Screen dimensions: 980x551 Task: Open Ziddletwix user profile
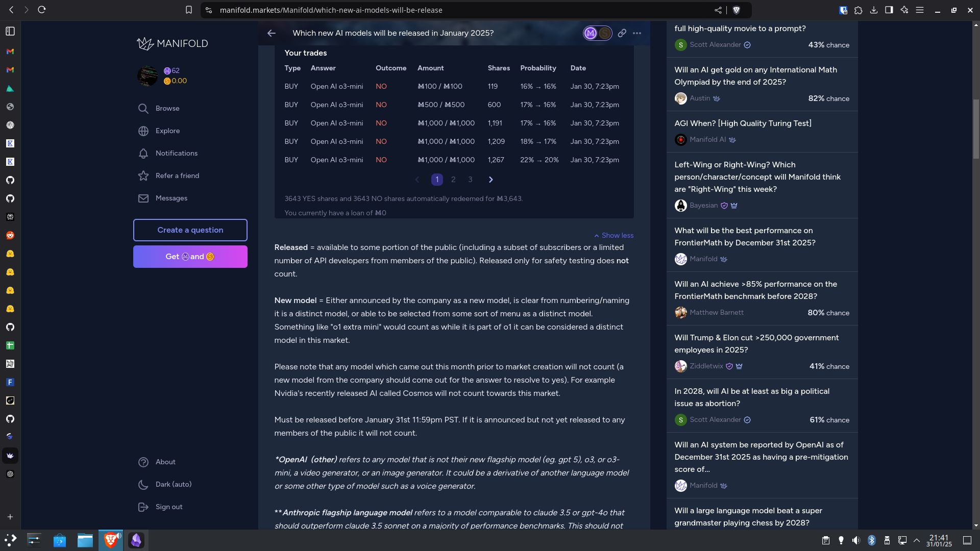click(x=706, y=366)
